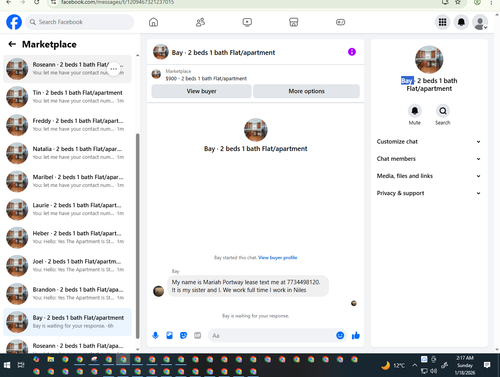Select the Bay conversation waiting for response

(67, 322)
